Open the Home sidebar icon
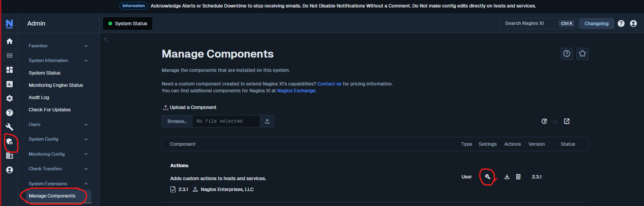Screen dimensions: 644x206 pos(10,41)
